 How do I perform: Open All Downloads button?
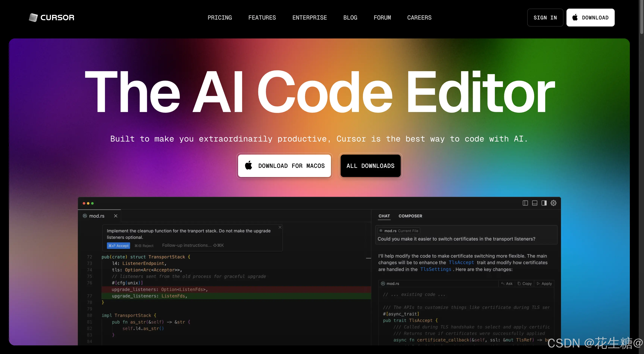point(370,166)
